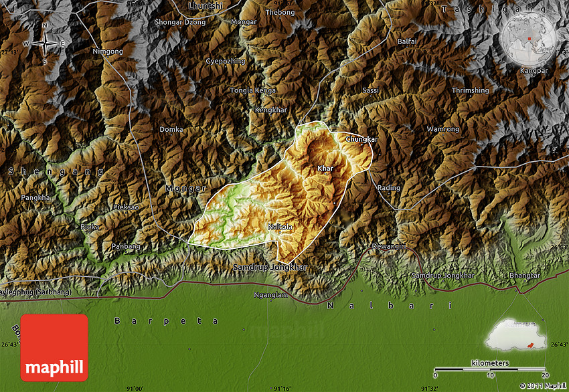Screen dimensions: 569x392
Task: Click the Lhuntshi label at top
Action: [206, 5]
